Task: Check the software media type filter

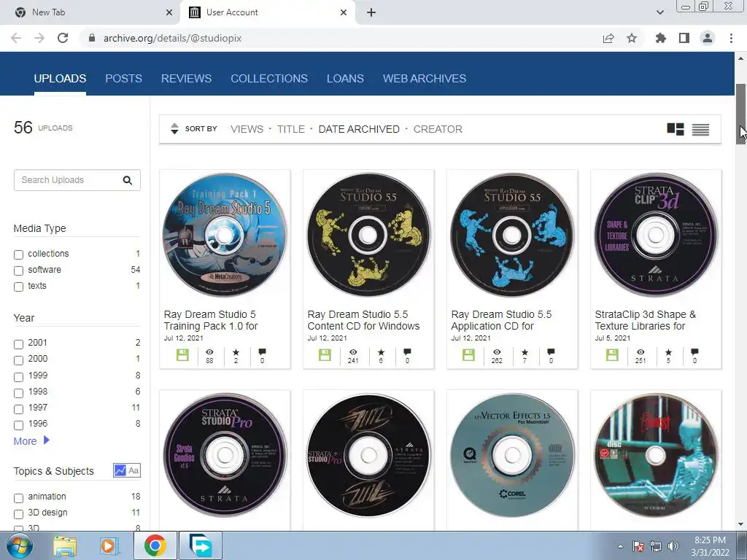Action: tap(18, 271)
